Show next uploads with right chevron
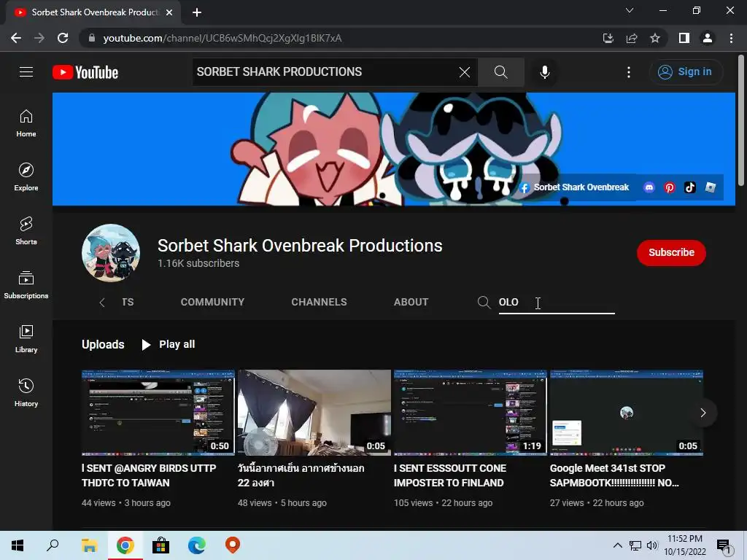Viewport: 747px width, 560px height. click(x=703, y=413)
